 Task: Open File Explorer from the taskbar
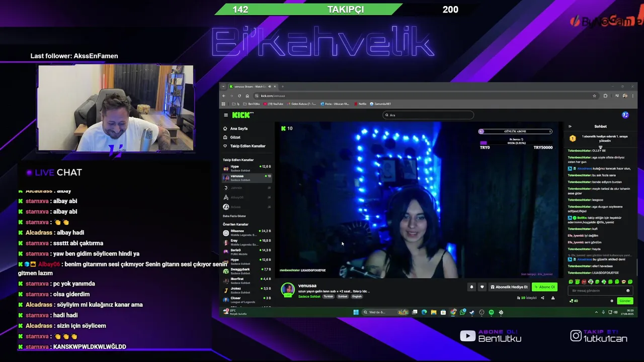(x=433, y=312)
